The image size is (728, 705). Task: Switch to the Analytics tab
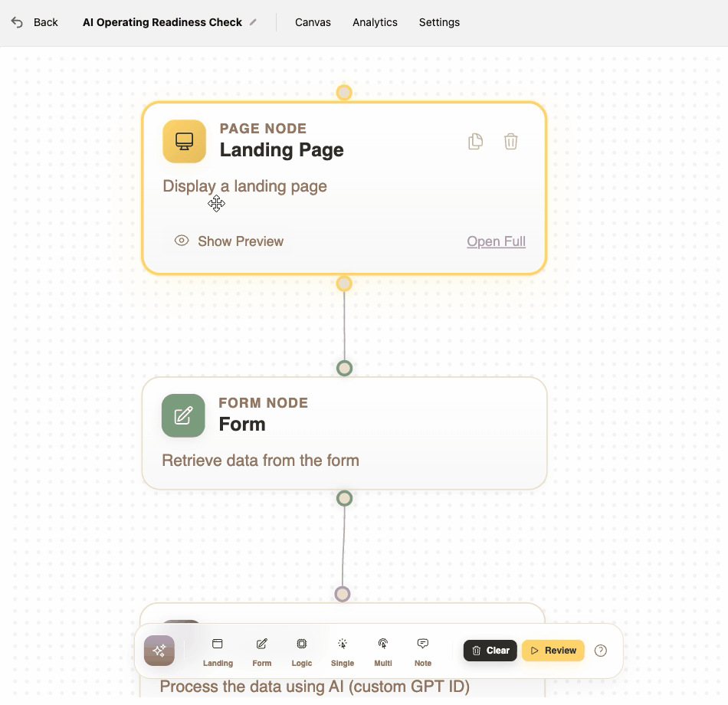click(375, 22)
